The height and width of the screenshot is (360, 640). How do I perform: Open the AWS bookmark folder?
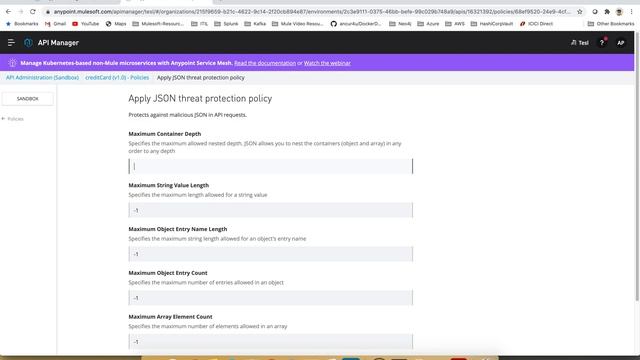455,24
